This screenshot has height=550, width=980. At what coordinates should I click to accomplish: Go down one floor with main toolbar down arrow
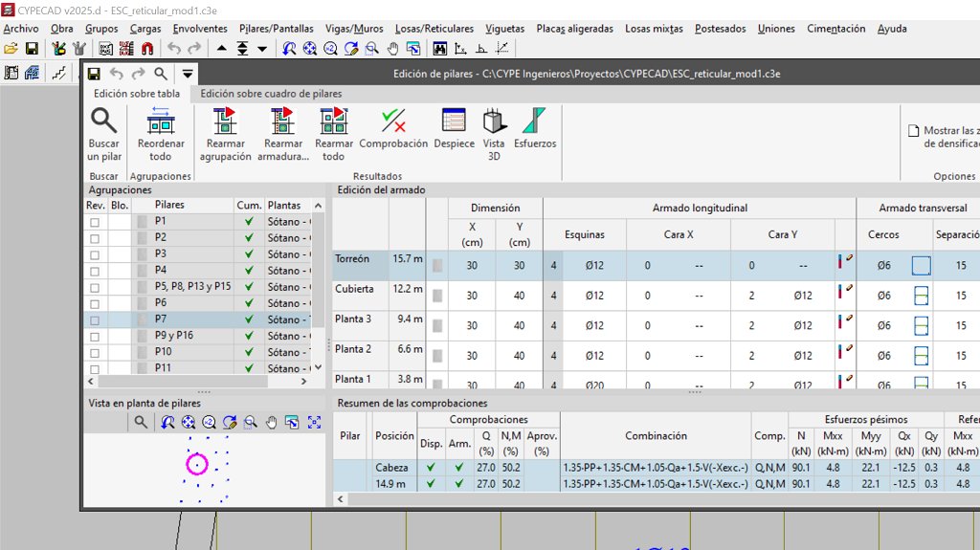pos(262,49)
